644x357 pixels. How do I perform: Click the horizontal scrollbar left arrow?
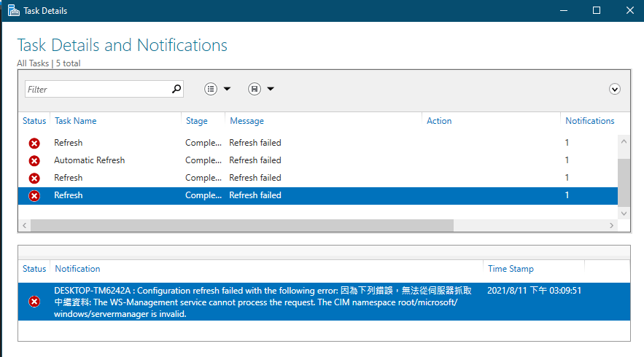(x=25, y=225)
